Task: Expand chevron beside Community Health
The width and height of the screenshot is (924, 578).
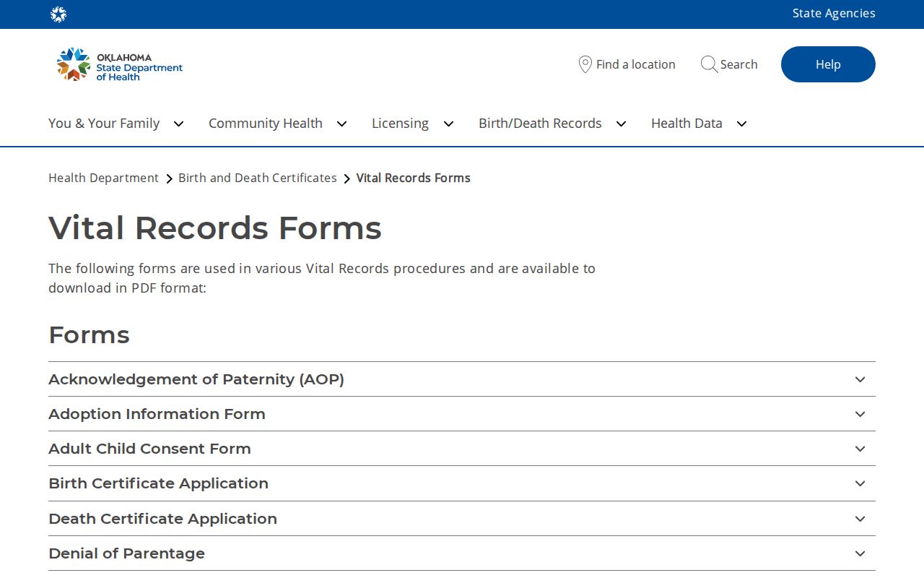Action: coord(341,124)
